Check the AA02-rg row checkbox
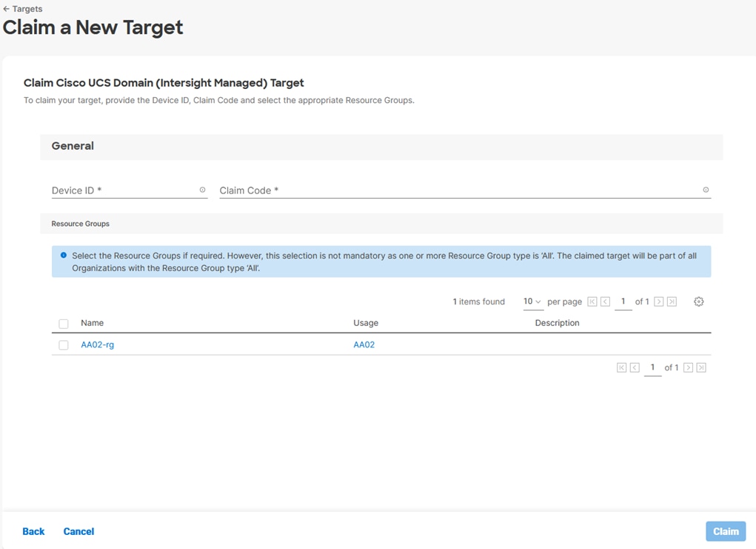The height and width of the screenshot is (549, 756). (64, 345)
